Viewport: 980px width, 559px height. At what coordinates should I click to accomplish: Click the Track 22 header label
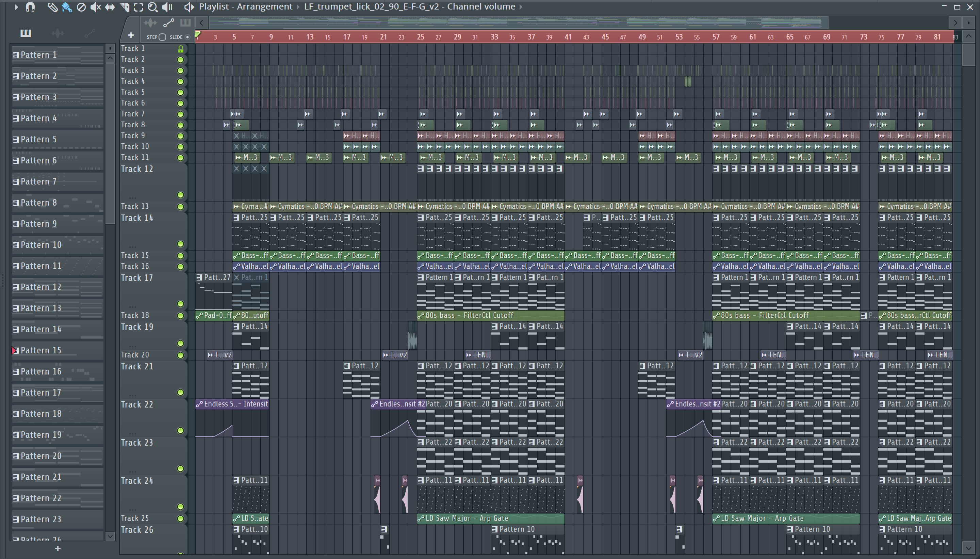point(137,405)
